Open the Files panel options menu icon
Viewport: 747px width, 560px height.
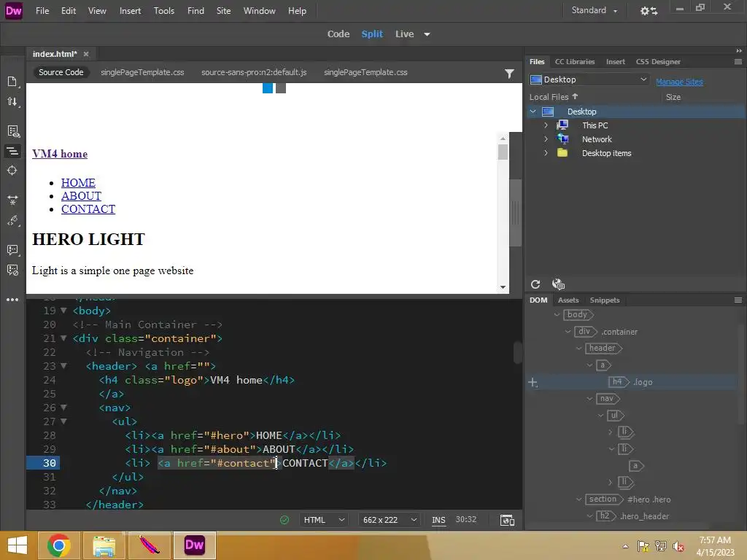[x=738, y=61]
